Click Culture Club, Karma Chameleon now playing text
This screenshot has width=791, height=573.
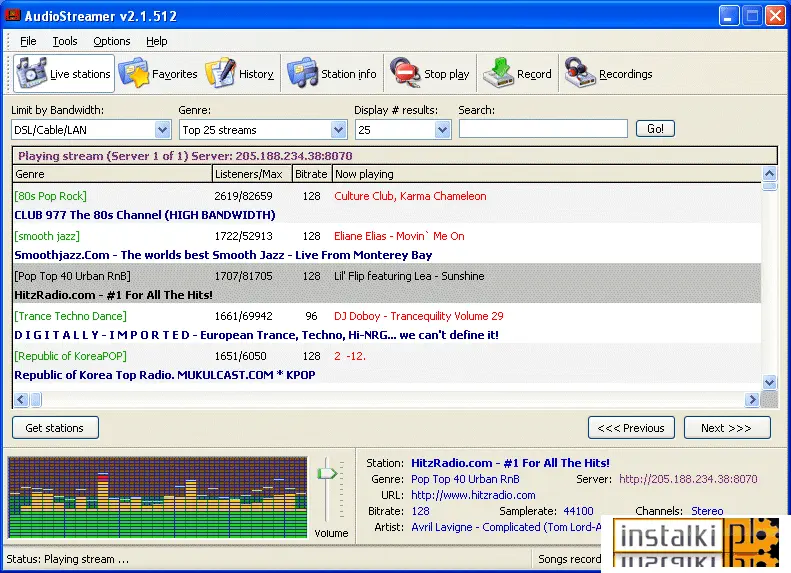click(x=410, y=196)
